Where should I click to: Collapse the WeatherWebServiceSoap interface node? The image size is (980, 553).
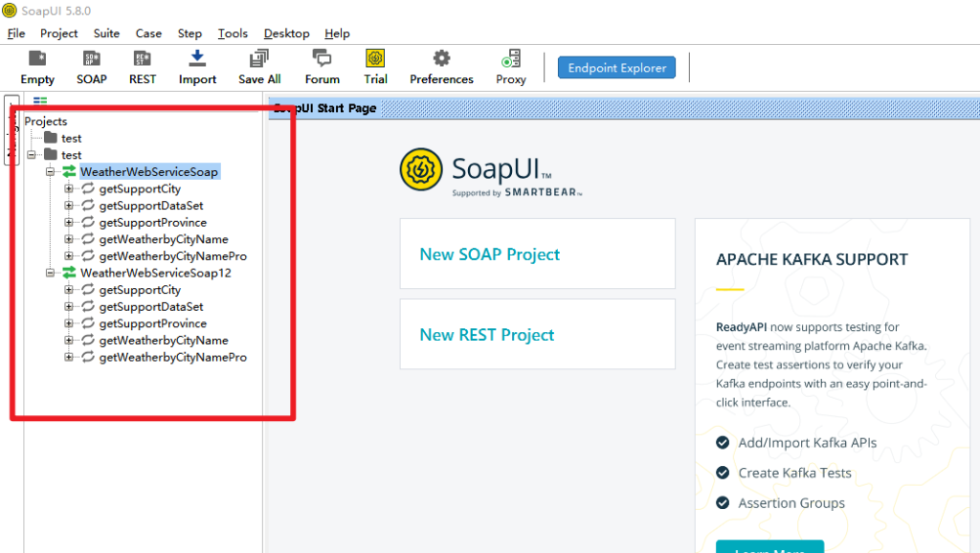click(x=51, y=172)
